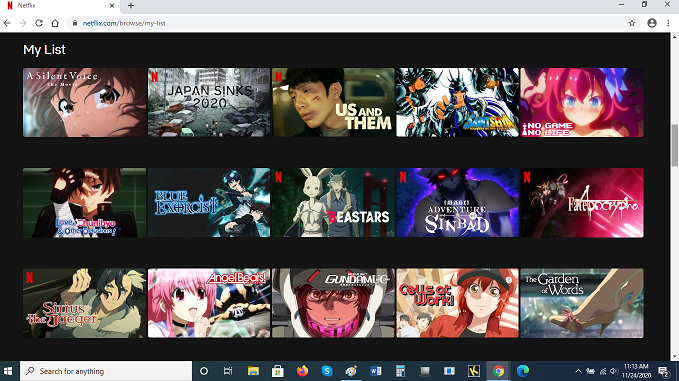Open File Explorer in taskbar
The height and width of the screenshot is (381, 679).
(x=253, y=371)
